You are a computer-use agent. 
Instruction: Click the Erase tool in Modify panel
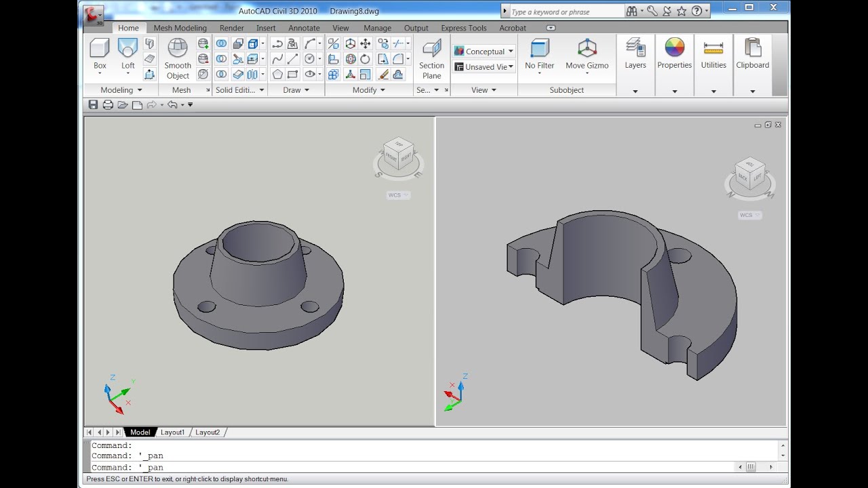(382, 75)
